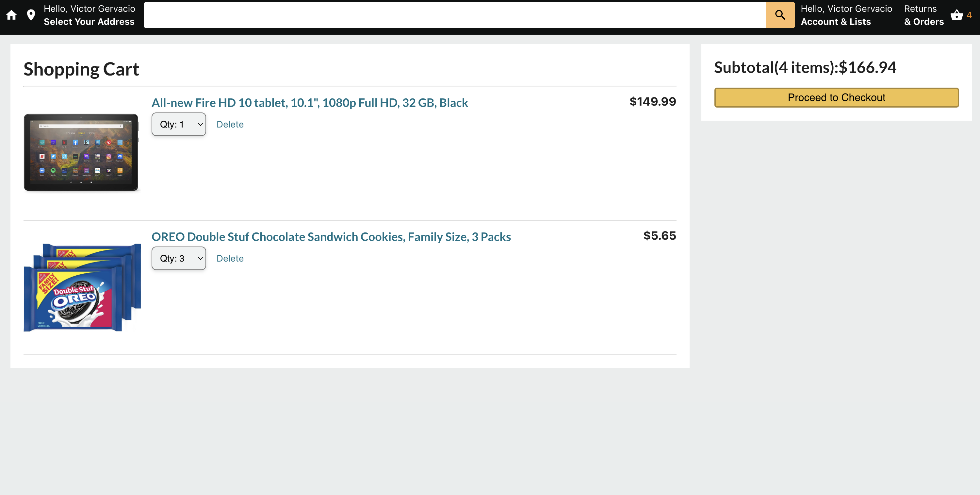
Task: Go to the home page icon
Action: [11, 15]
